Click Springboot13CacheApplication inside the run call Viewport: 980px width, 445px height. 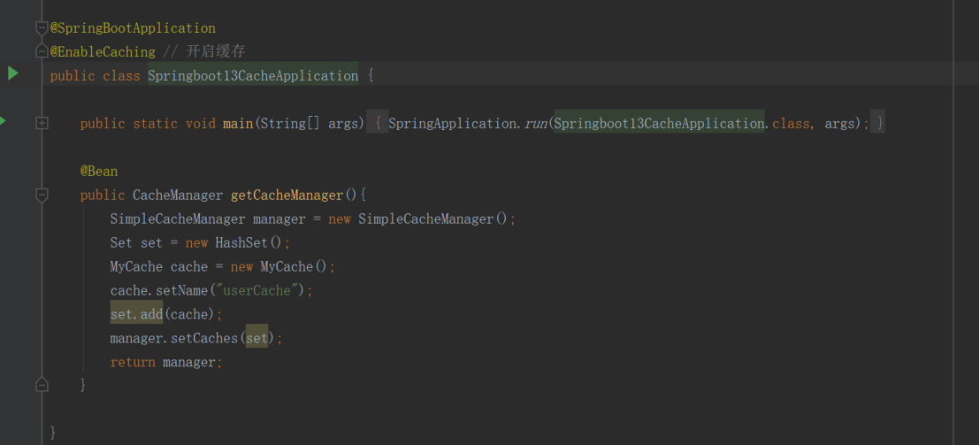pyautogui.click(x=659, y=123)
